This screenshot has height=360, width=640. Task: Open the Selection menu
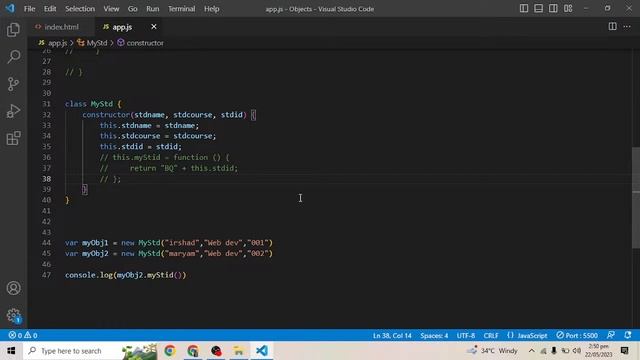click(x=80, y=9)
